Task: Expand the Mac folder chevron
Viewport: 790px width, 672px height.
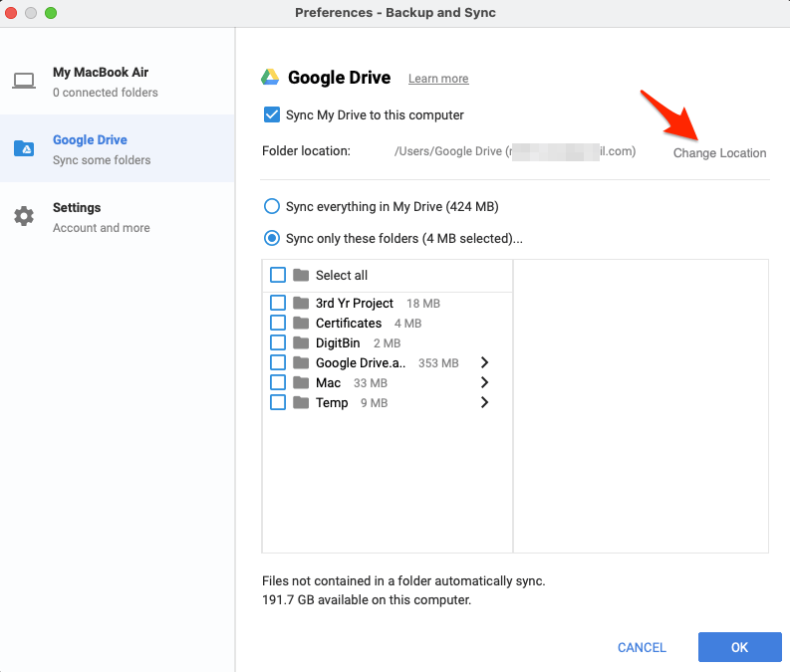Action: (x=484, y=382)
